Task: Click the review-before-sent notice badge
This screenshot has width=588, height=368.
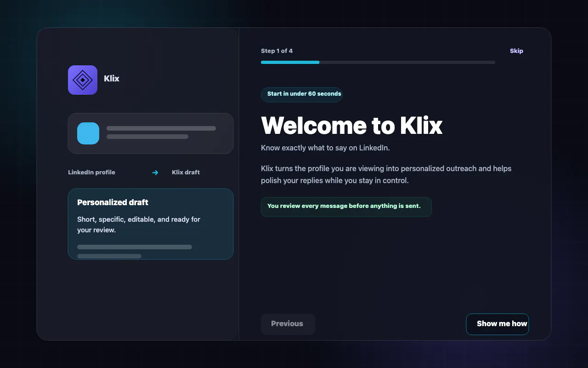Action: [346, 207]
